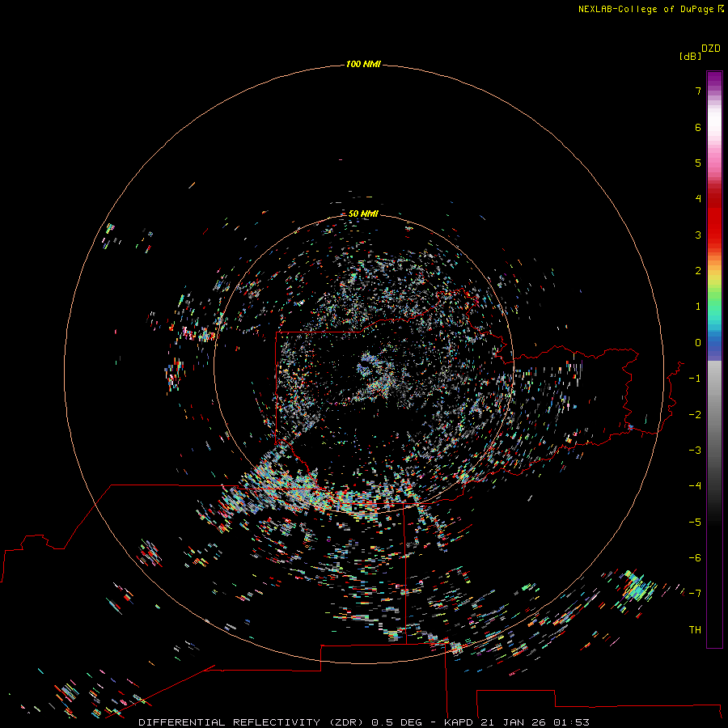The width and height of the screenshot is (728, 728).
Task: Click the -6 value on the color scale
Action: pyautogui.click(x=695, y=558)
